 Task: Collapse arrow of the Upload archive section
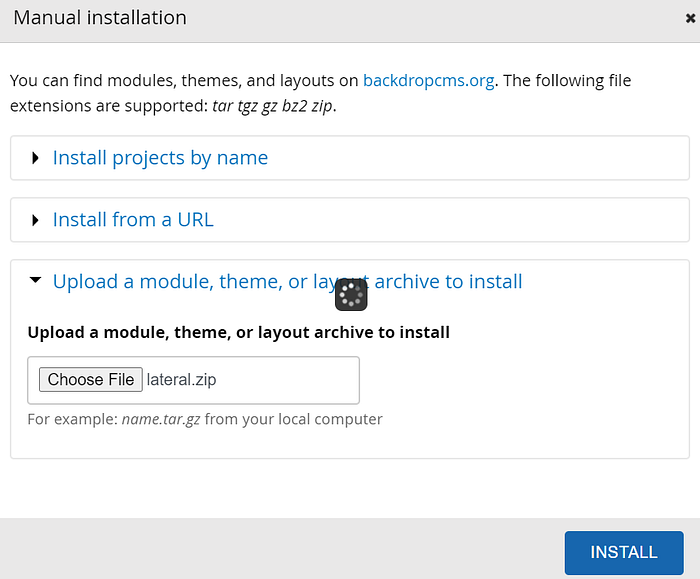click(x=35, y=280)
